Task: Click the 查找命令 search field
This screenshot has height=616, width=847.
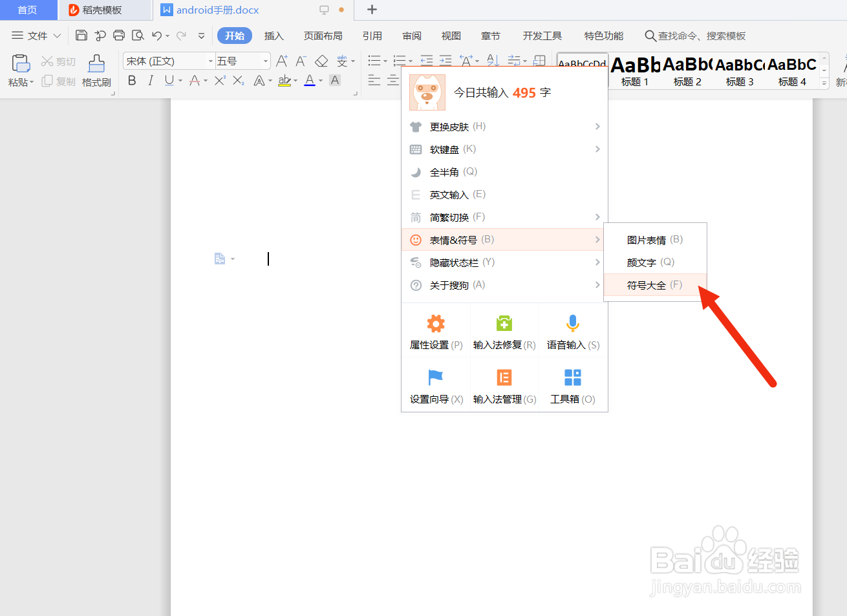Action: (x=696, y=36)
